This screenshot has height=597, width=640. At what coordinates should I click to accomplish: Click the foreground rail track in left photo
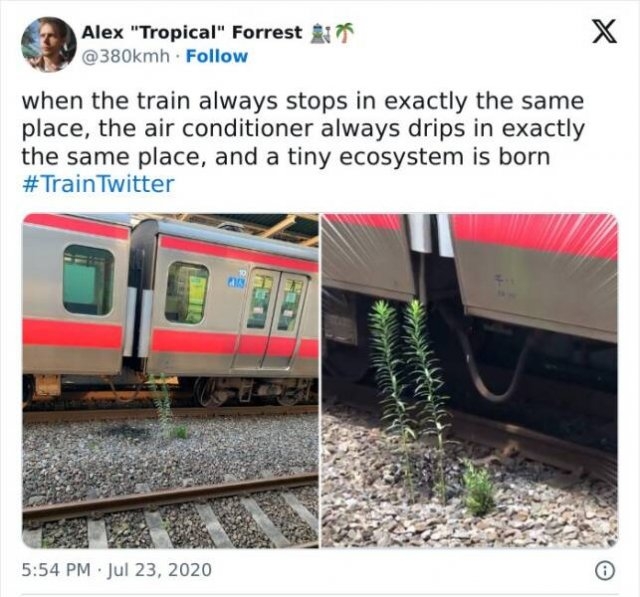[171, 495]
